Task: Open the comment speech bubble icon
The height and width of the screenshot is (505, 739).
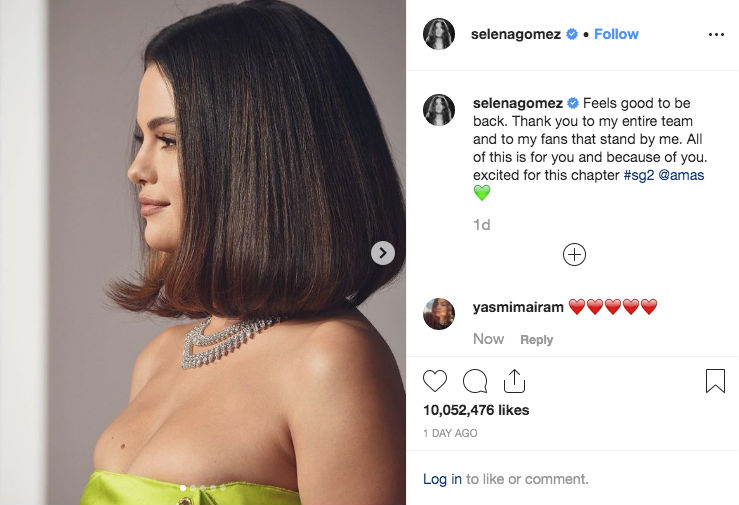Action: pos(475,381)
